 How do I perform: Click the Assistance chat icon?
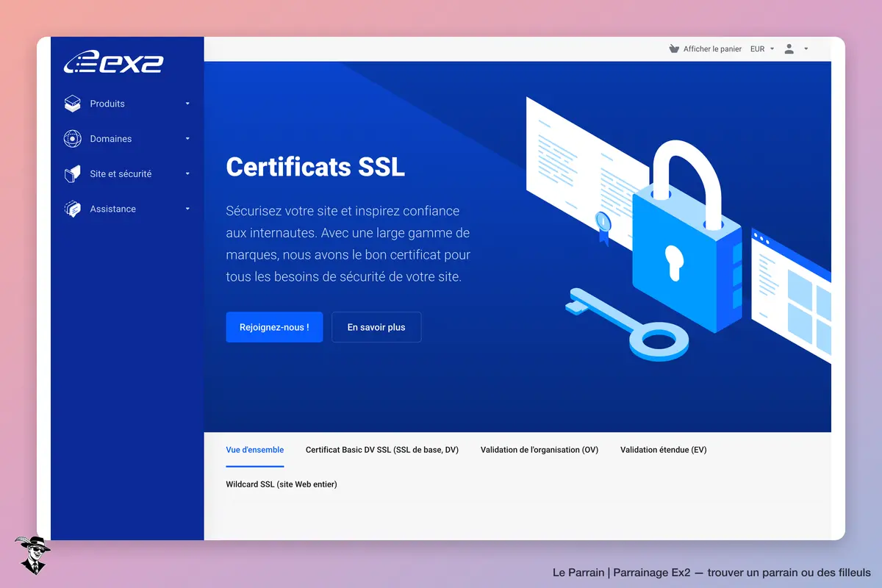pyautogui.click(x=72, y=209)
